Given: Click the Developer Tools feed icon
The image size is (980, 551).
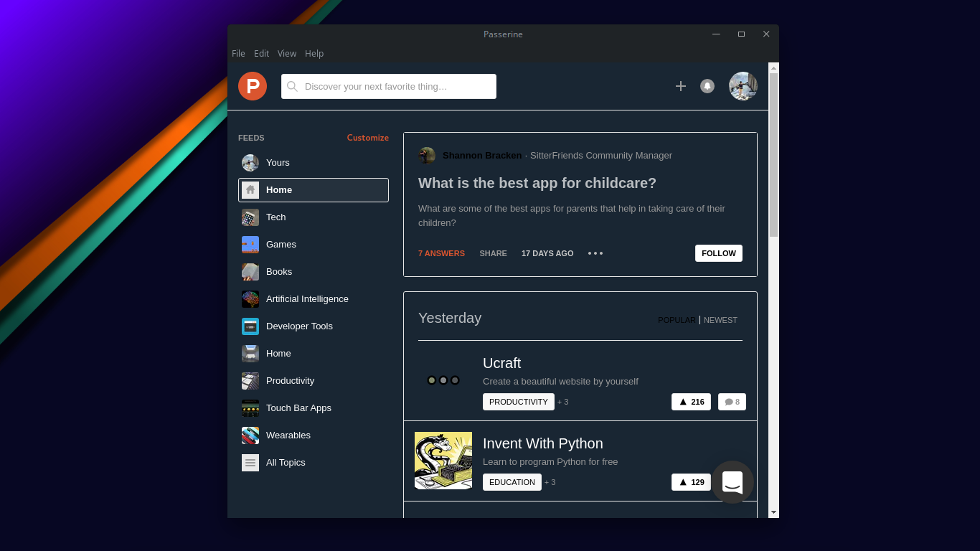Looking at the screenshot, I should [x=250, y=326].
